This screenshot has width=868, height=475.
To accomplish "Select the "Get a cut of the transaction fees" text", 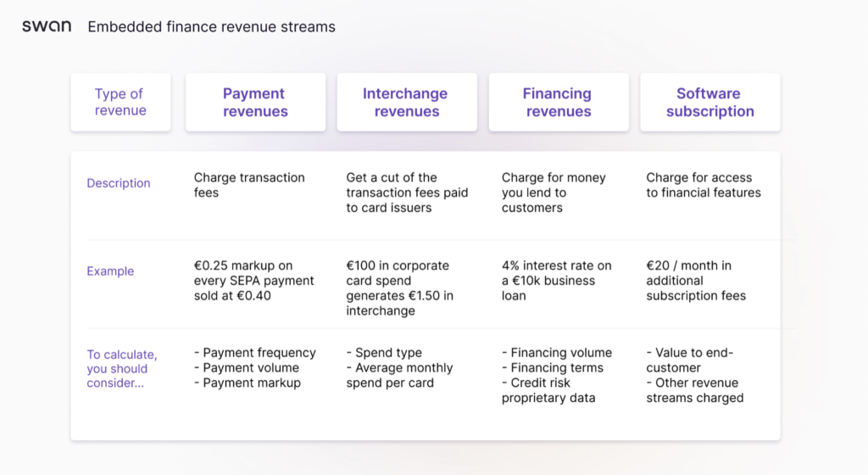I will [406, 193].
